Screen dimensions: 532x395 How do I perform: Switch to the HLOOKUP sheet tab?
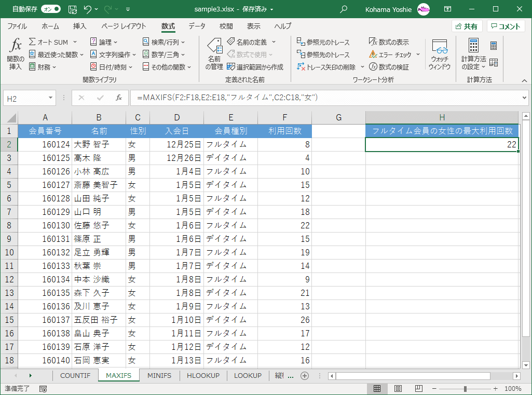(203, 376)
